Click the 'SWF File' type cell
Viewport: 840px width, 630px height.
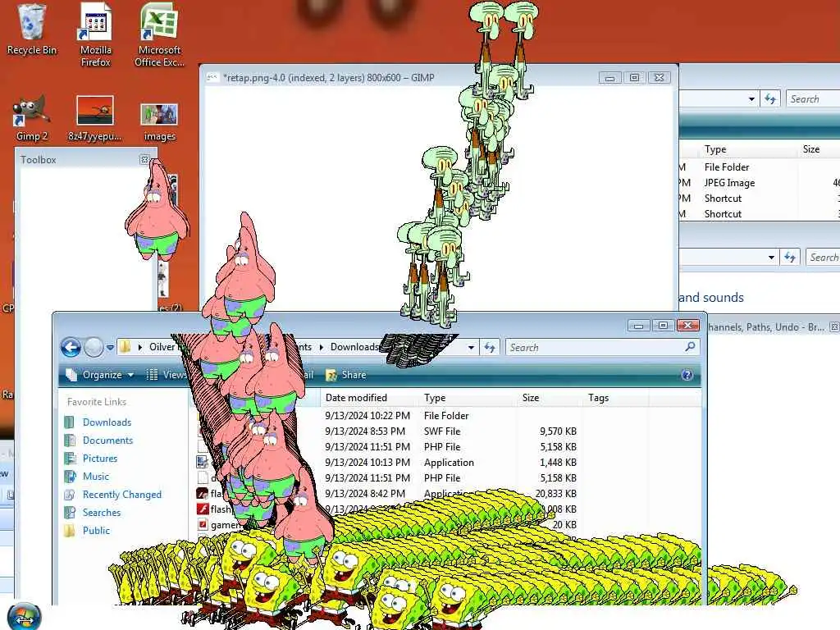tap(442, 431)
